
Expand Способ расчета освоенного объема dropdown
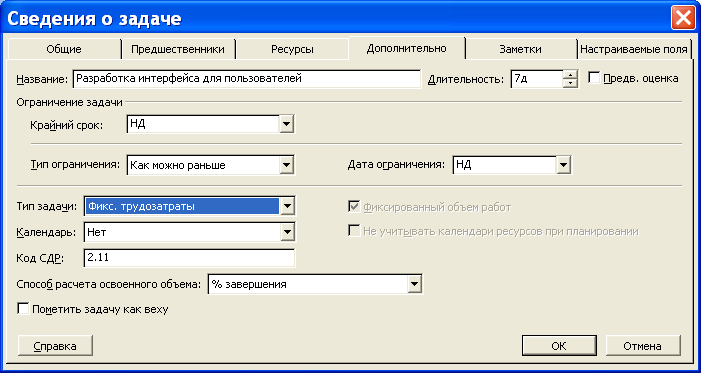click(x=415, y=284)
